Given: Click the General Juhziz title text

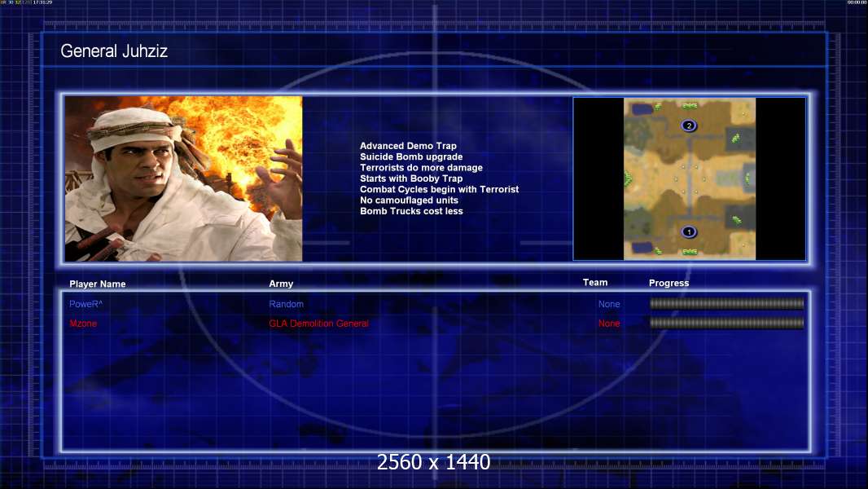Looking at the screenshot, I should (x=114, y=51).
